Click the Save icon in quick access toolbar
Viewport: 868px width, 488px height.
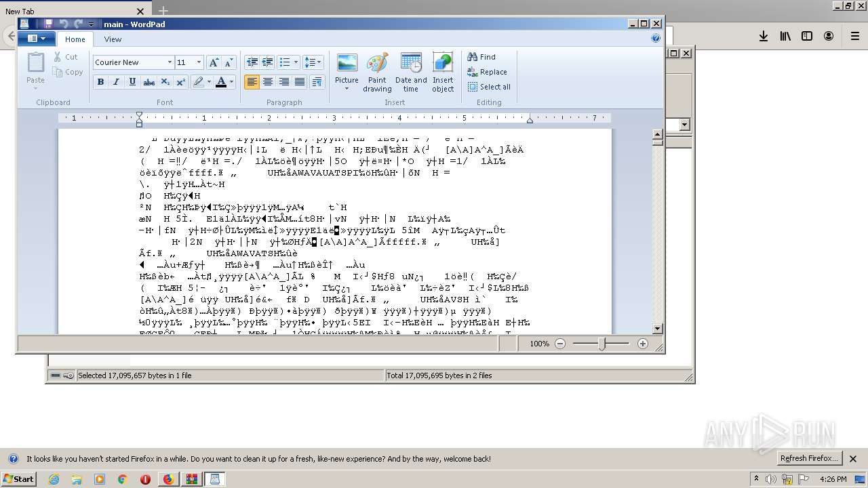[x=48, y=24]
